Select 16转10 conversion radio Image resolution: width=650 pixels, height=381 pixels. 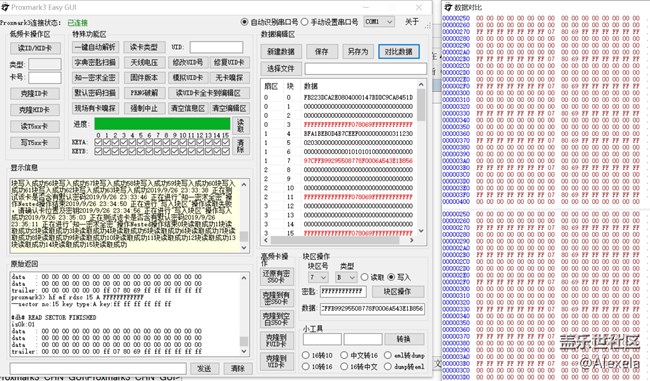(x=306, y=355)
